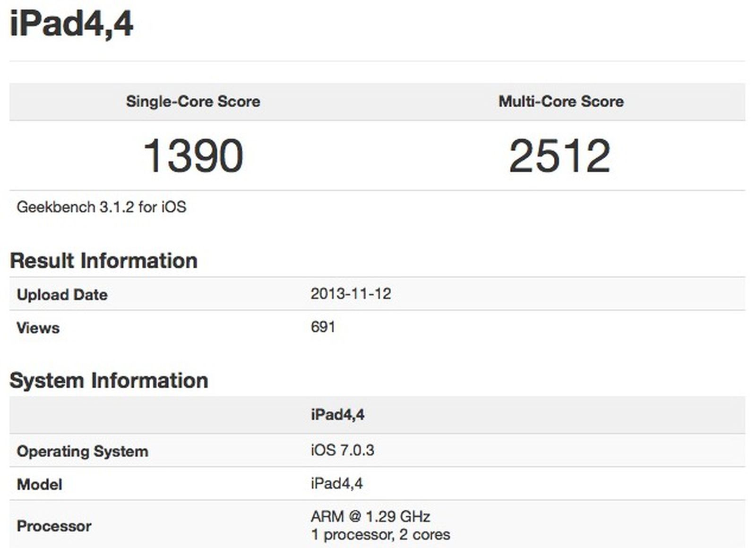Select the date 2013-11-12
This screenshot has height=548, width=756.
(x=352, y=293)
